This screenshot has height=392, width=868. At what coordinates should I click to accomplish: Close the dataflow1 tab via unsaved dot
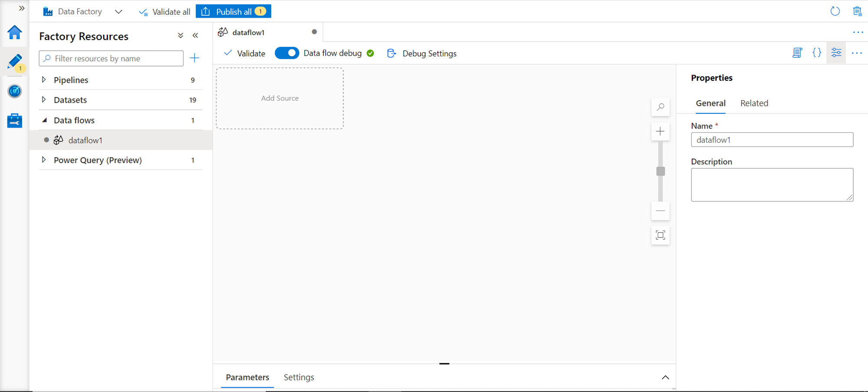(314, 32)
